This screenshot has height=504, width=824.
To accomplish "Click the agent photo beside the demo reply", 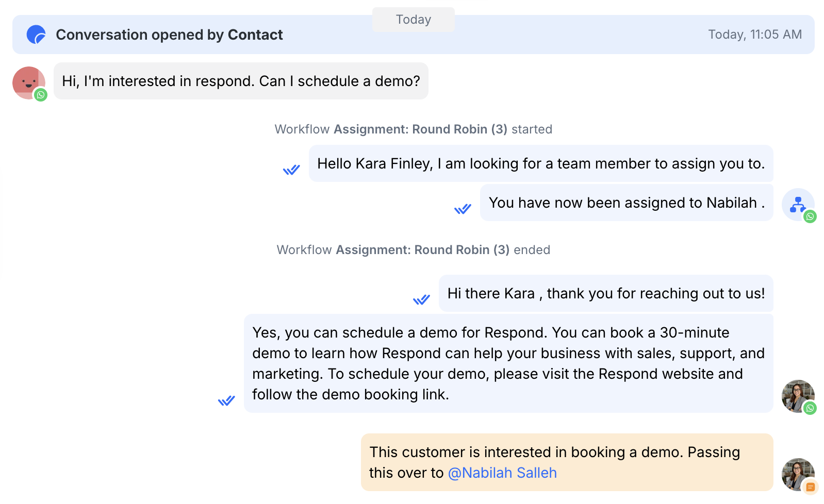I will [796, 395].
